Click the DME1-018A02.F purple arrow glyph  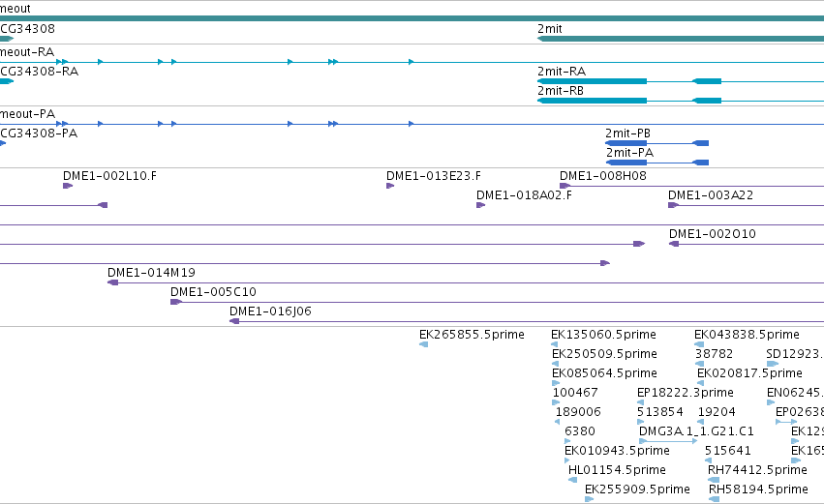480,205
